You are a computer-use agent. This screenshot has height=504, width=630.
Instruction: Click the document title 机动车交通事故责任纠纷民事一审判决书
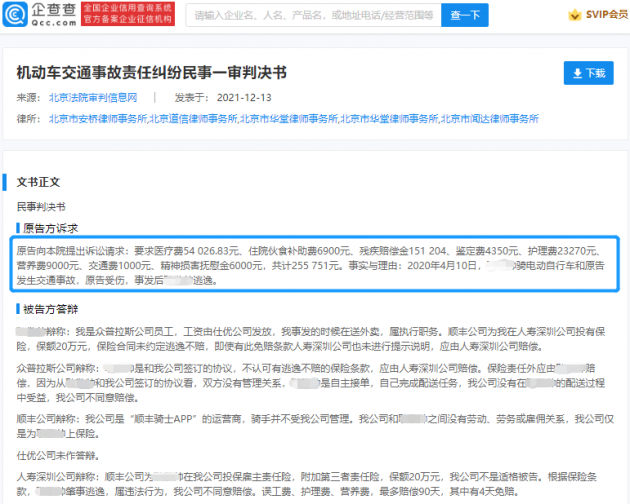pyautogui.click(x=151, y=73)
